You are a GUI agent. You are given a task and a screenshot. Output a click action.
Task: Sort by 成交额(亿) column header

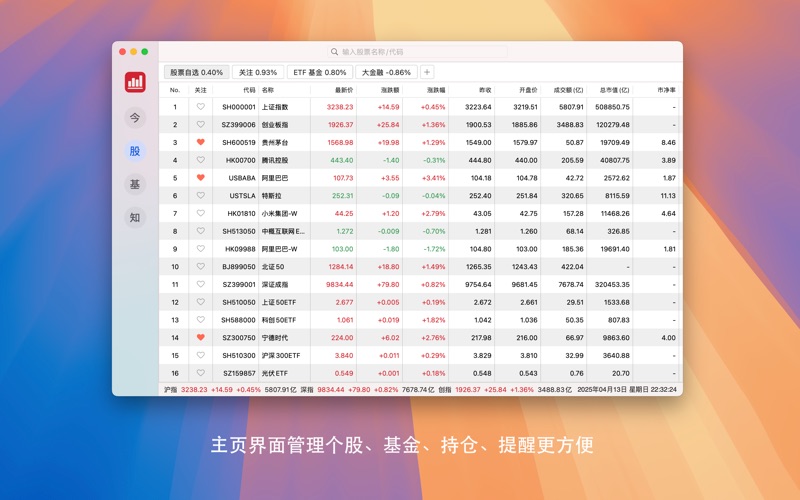(568, 90)
